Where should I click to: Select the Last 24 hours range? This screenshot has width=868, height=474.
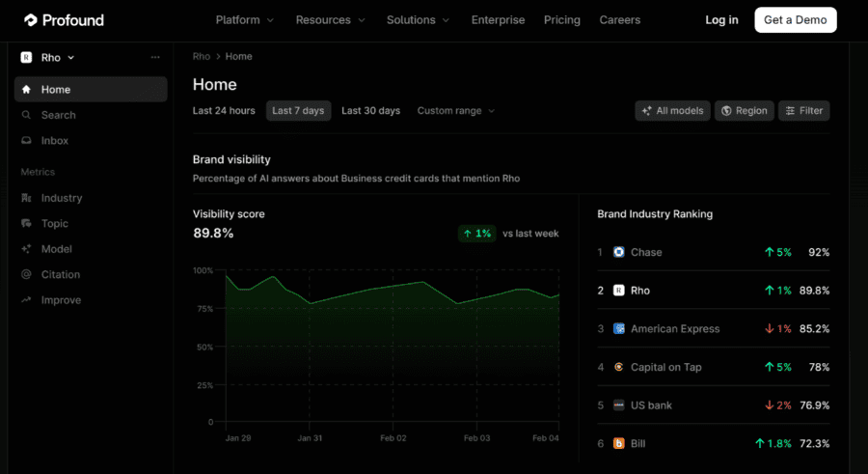(x=224, y=110)
